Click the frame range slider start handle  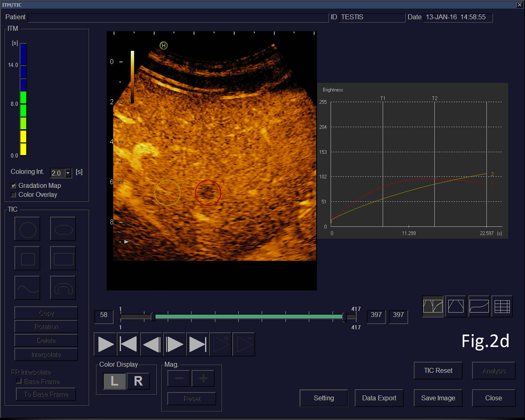(153, 317)
